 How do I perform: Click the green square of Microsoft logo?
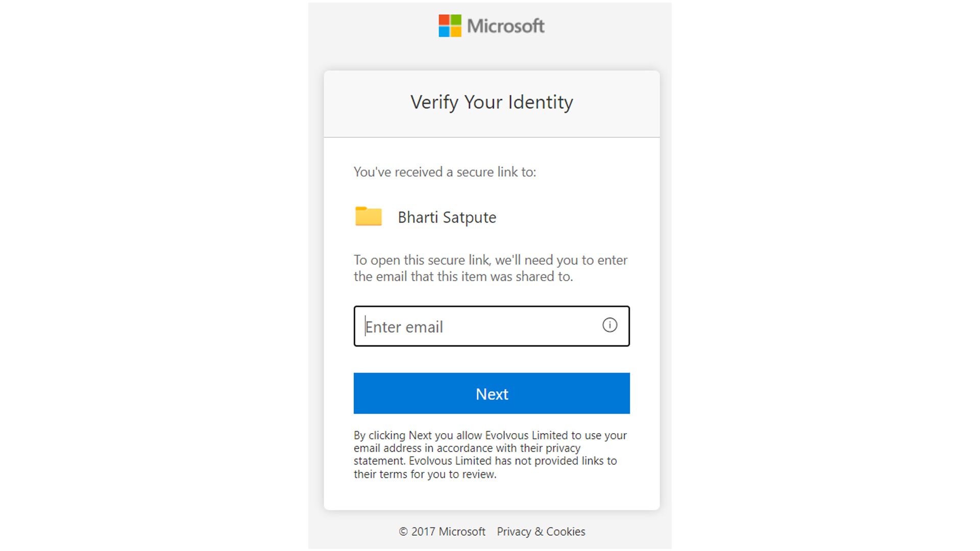click(456, 20)
